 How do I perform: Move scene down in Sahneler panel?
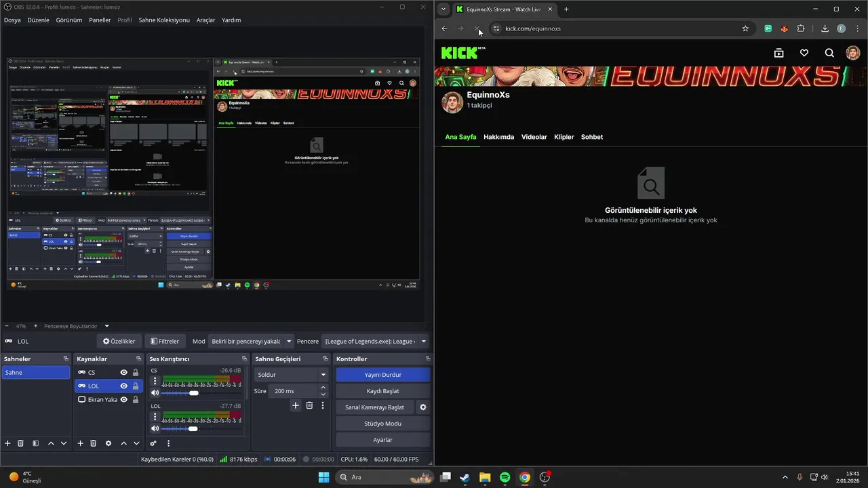[x=64, y=443]
